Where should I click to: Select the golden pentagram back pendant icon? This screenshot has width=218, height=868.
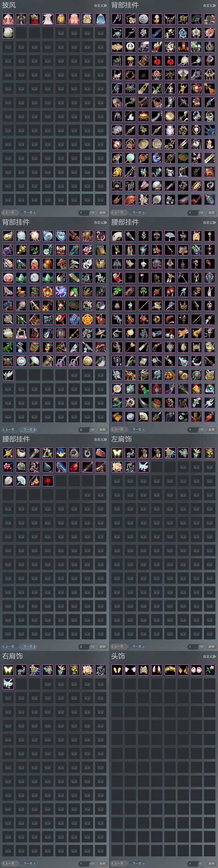[x=87, y=319]
